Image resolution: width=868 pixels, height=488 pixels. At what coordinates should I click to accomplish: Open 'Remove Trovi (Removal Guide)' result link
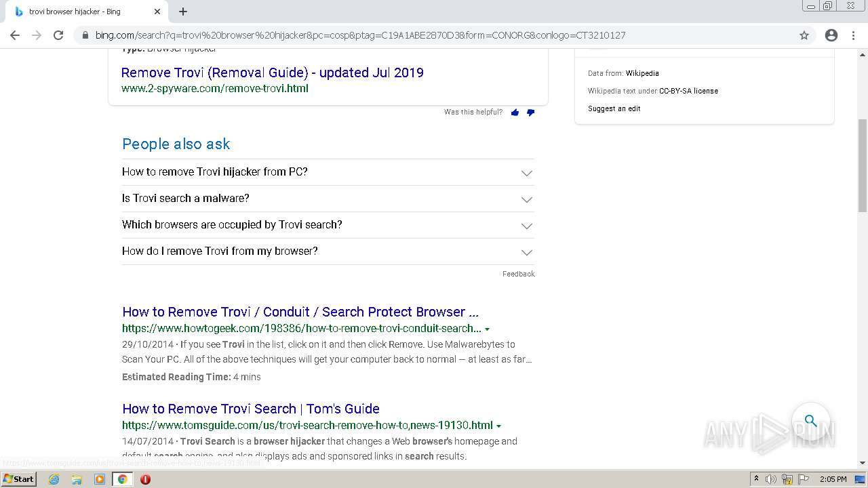click(272, 73)
